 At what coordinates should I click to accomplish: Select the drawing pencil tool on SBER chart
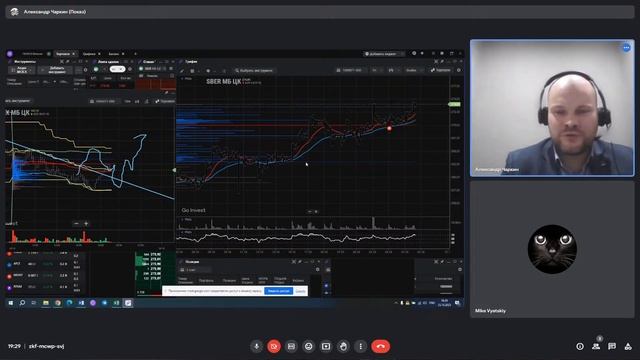click(182, 70)
